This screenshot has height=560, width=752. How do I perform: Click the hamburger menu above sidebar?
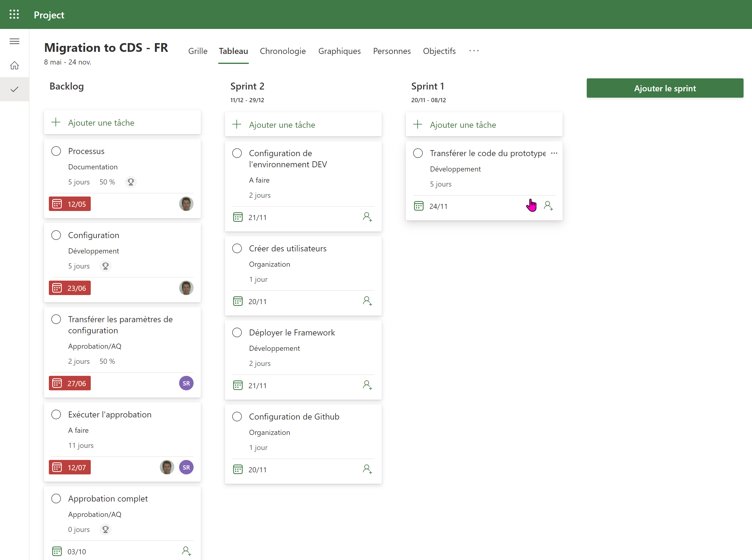(x=14, y=41)
